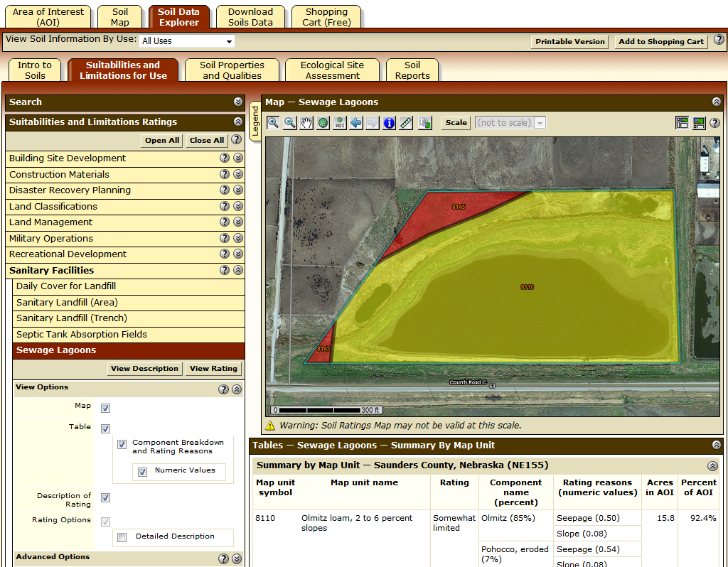This screenshot has height=567, width=728.
Task: Click the View Rating button
Action: [x=213, y=369]
